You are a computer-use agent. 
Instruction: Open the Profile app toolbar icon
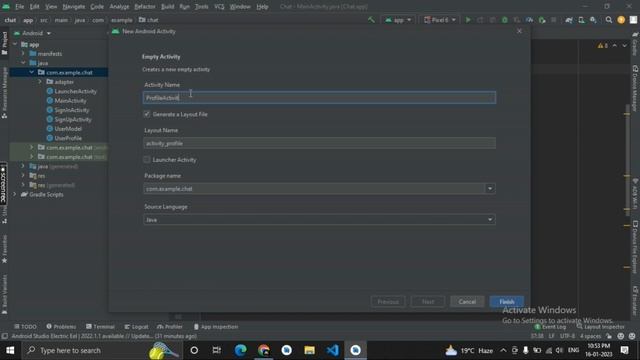click(x=529, y=20)
